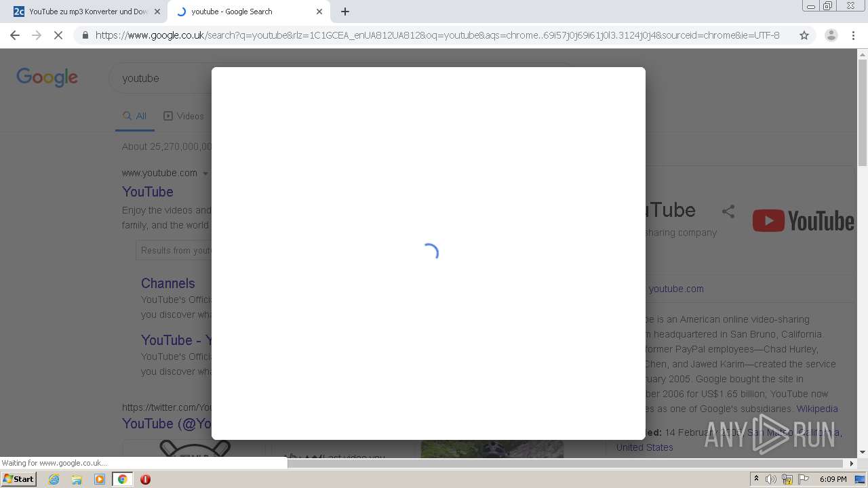Launch Internet Explorer from taskbar
868x488 pixels.
pos(54,479)
